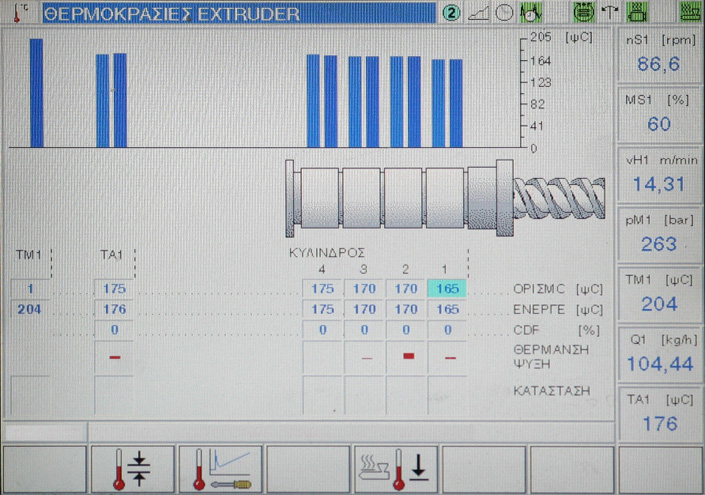The width and height of the screenshot is (705, 495).
Task: Click the extruder screw barrel diagram
Action: point(440,196)
